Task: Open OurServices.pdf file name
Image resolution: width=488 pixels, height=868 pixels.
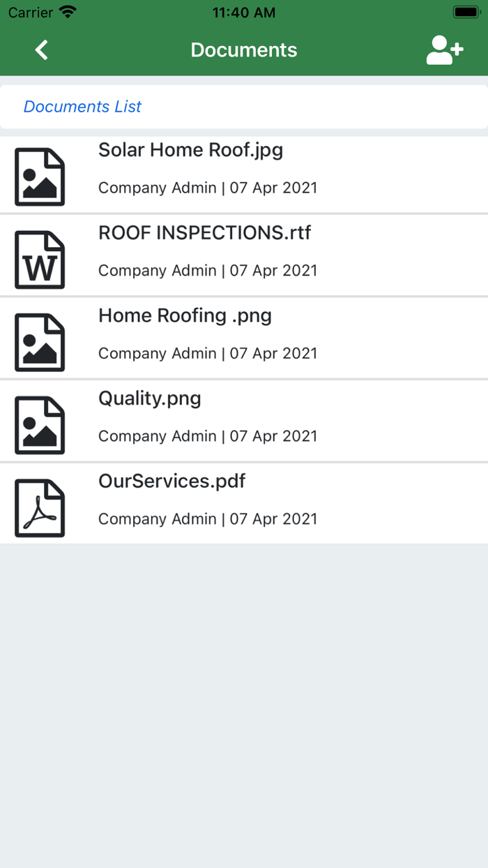Action: click(x=171, y=481)
